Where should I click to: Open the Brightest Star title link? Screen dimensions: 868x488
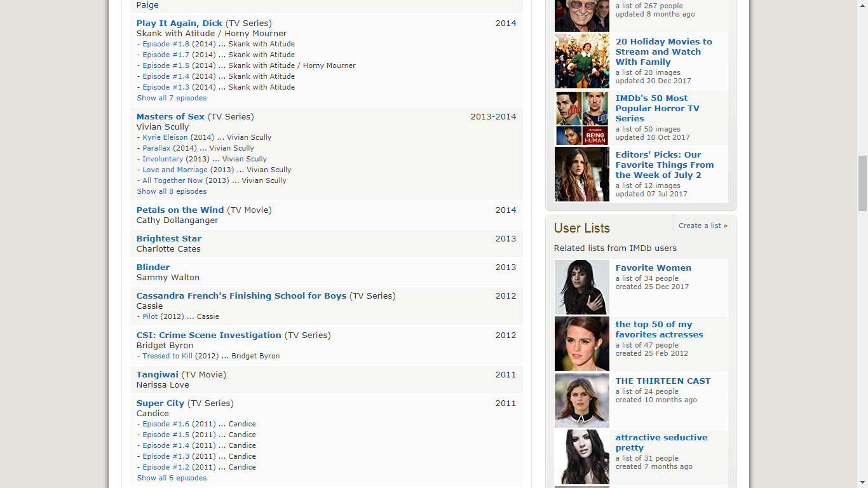[169, 239]
